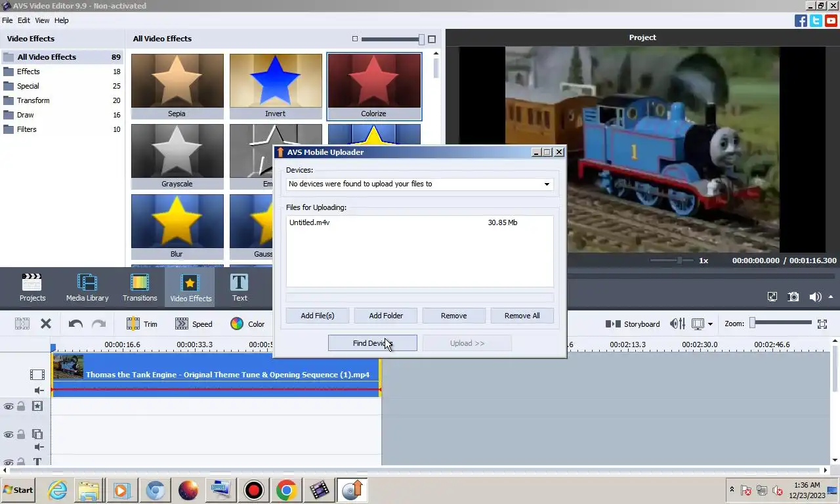The width and height of the screenshot is (840, 504).
Task: Select the Grayscale effect thumbnail
Action: point(177,157)
